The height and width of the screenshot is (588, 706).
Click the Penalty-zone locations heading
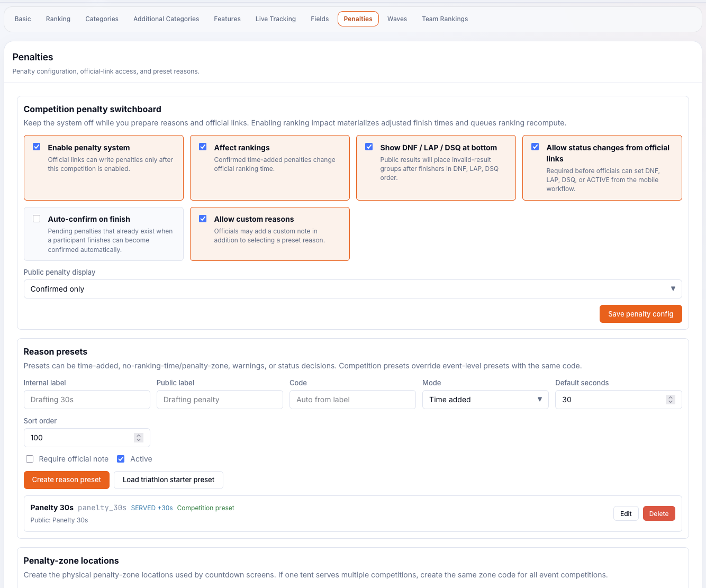pos(71,560)
